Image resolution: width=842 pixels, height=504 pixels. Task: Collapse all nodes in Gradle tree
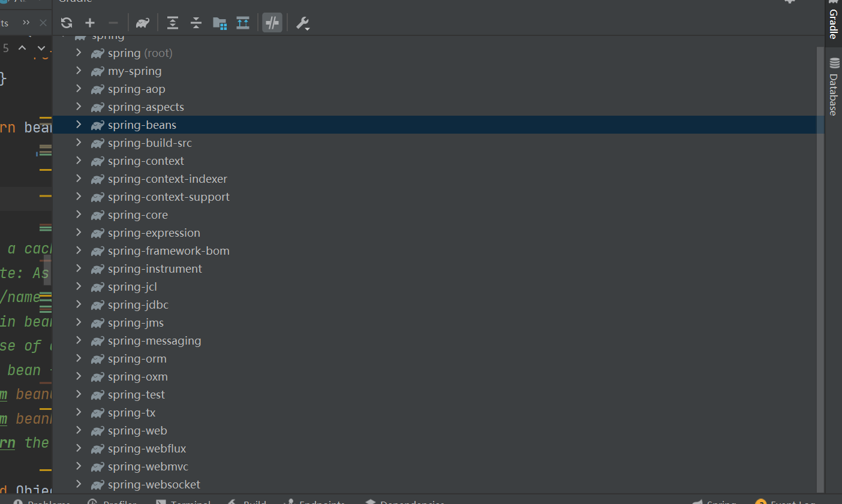[196, 23]
